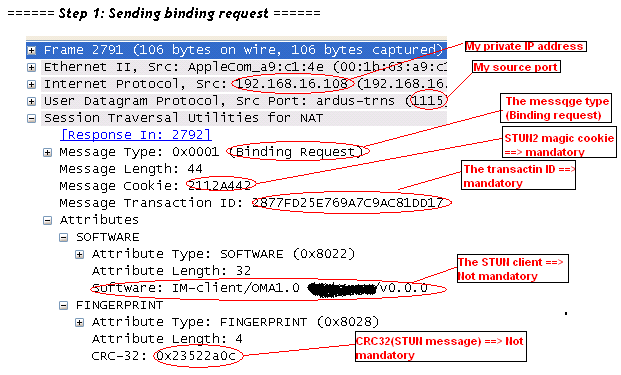This screenshot has width=621, height=375.
Task: Select the Software: IM-client/OMA1.0 line
Action: (260, 288)
